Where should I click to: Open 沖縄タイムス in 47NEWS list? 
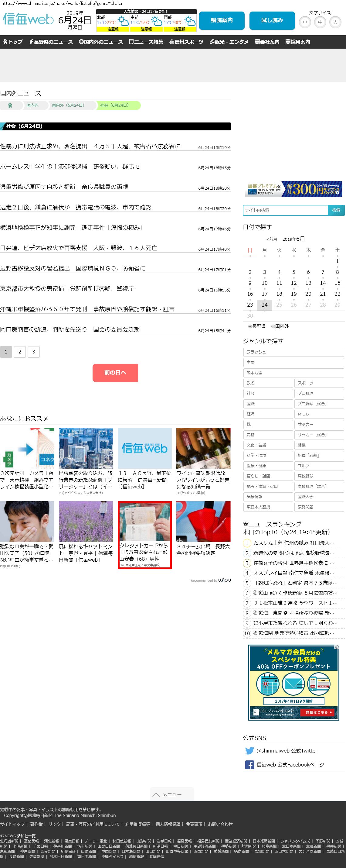(112, 856)
